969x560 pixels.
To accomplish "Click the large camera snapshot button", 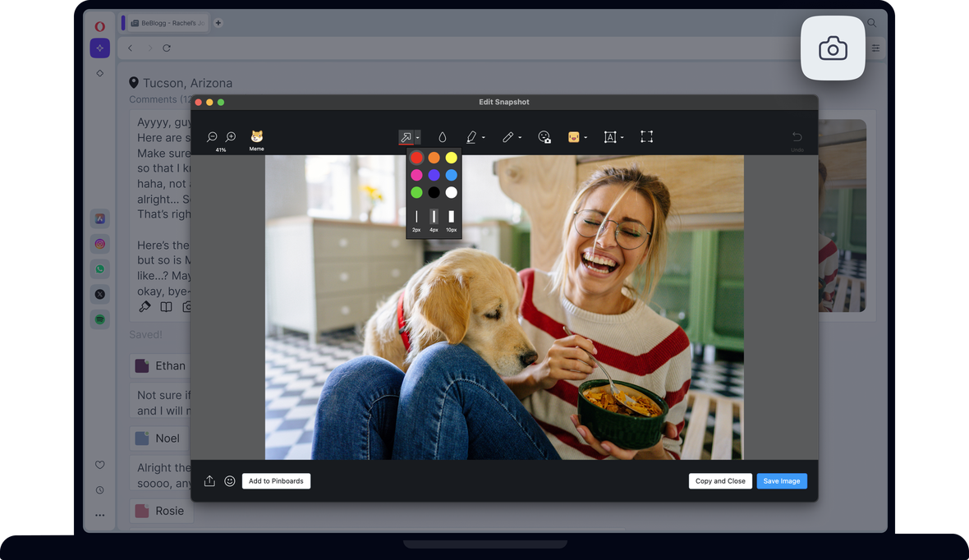I will click(x=833, y=48).
